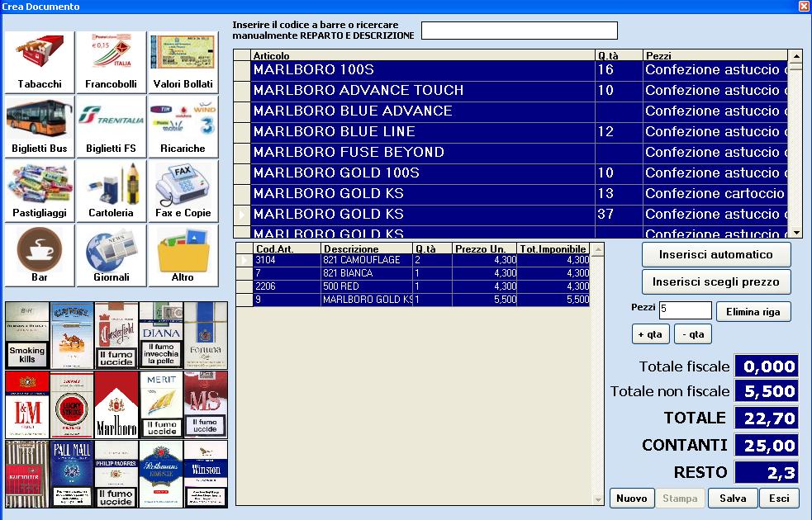Screen dimensions: 812x520
Task: Open the Cartoleria category
Action: pyautogui.click(x=112, y=191)
